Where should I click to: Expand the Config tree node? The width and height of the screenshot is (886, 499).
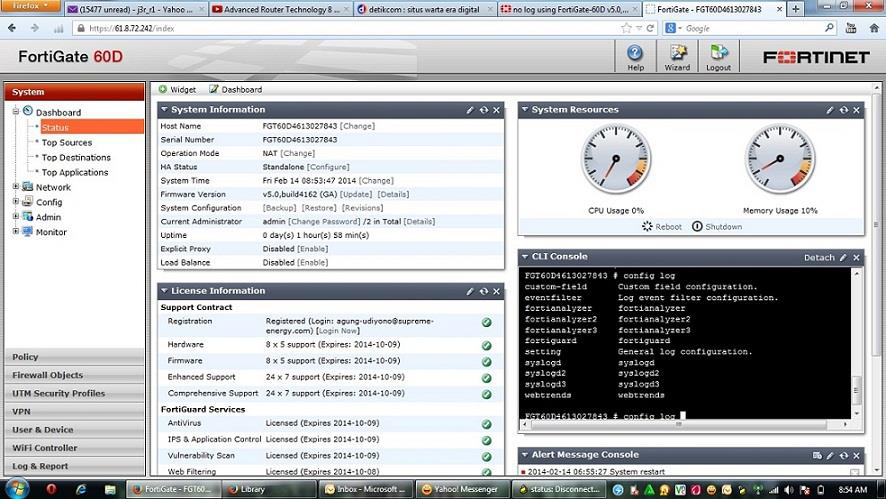click(x=16, y=201)
